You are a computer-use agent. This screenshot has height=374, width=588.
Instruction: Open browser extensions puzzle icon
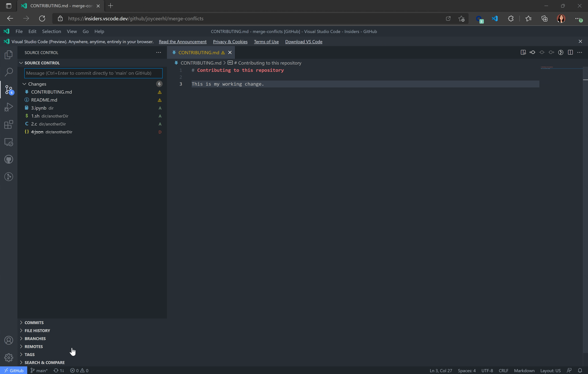pyautogui.click(x=511, y=19)
